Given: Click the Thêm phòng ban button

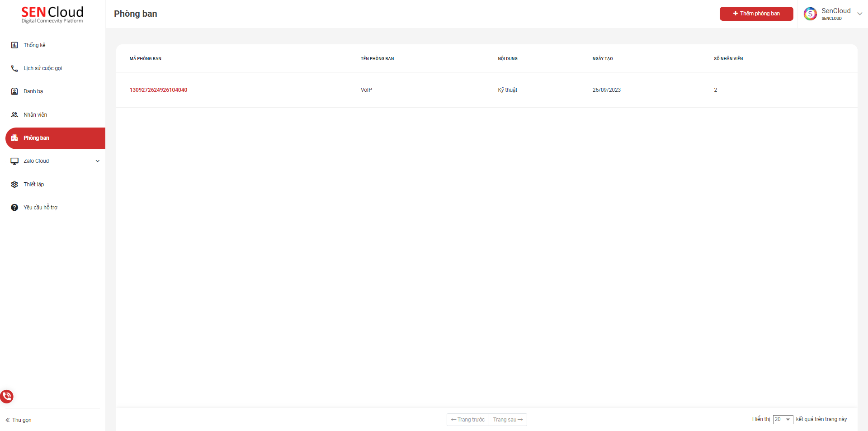Looking at the screenshot, I should [756, 14].
